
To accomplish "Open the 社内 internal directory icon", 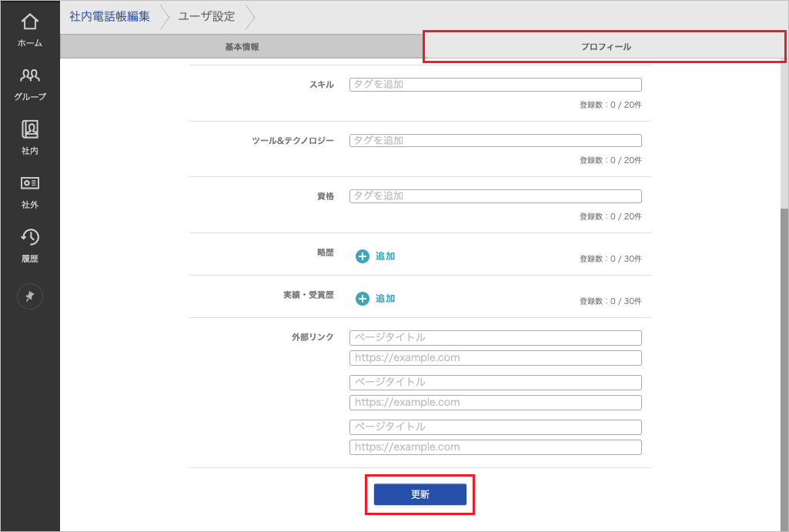I will (x=30, y=137).
